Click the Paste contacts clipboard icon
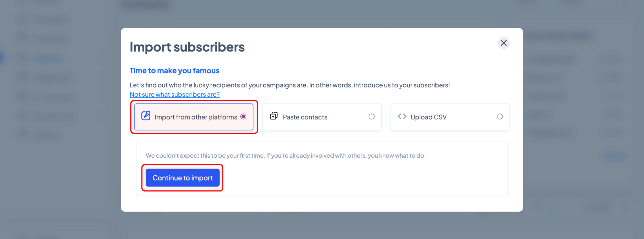This screenshot has height=239, width=644. pos(274,116)
